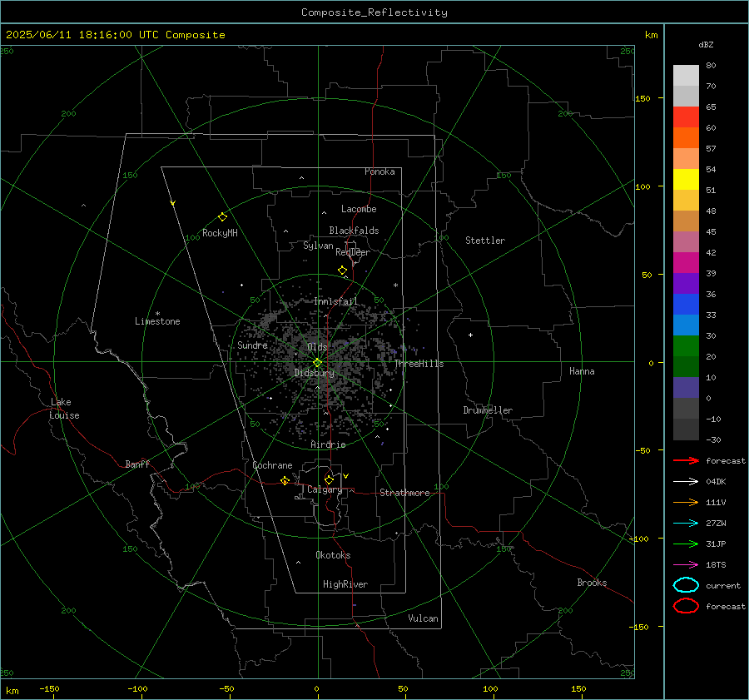This screenshot has height=700, width=749.
Task: Select the 70–80 dBZ lightest gray swatch
Action: (686, 76)
